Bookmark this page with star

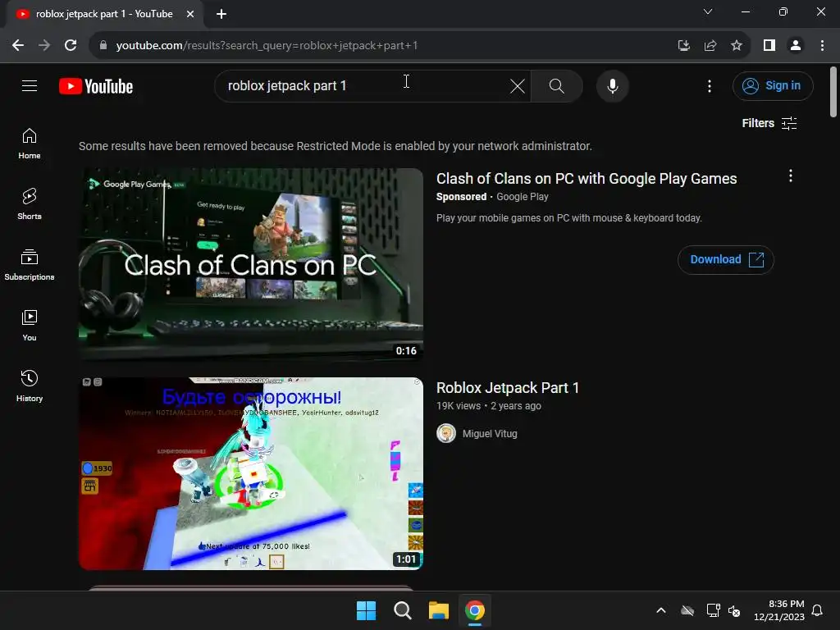pos(737,46)
